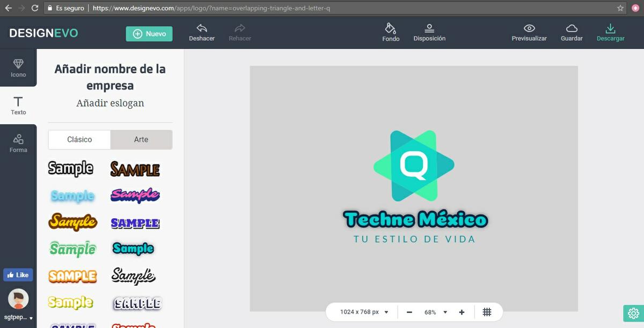Screen dimensions: 644x328
Task: Toggle the canvas grid display
Action: tap(487, 312)
